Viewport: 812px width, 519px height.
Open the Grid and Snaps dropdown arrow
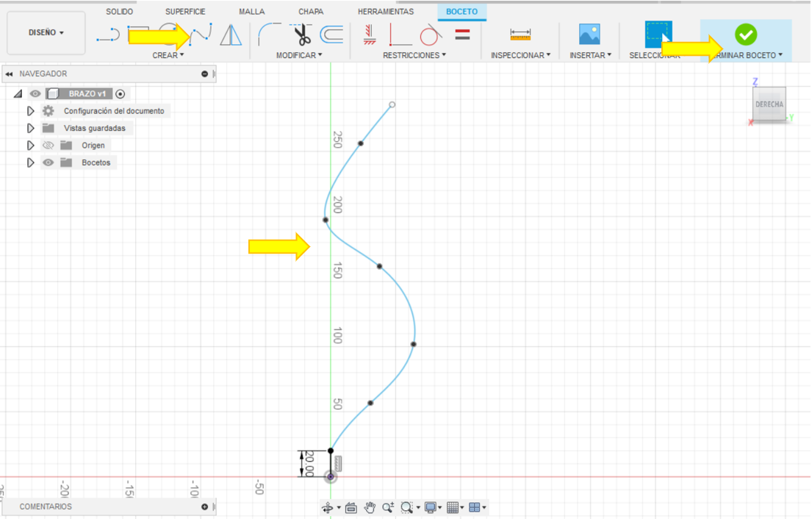tap(462, 507)
